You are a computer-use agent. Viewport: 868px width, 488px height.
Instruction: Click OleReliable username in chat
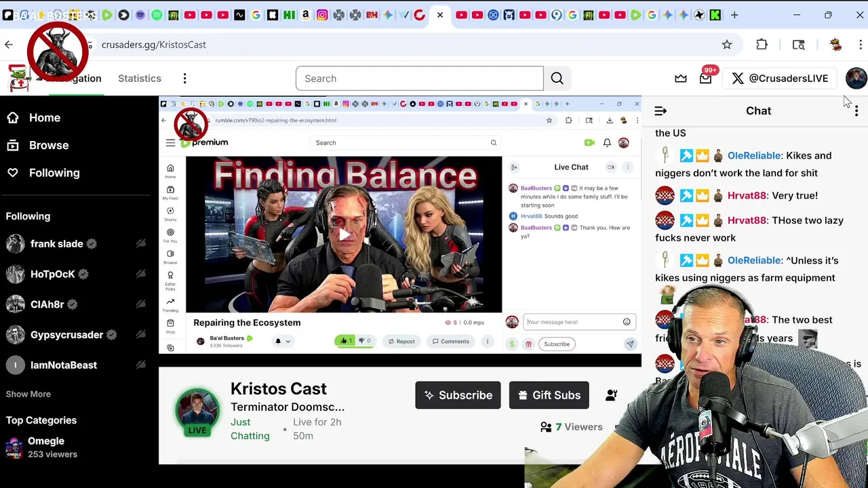[754, 156]
